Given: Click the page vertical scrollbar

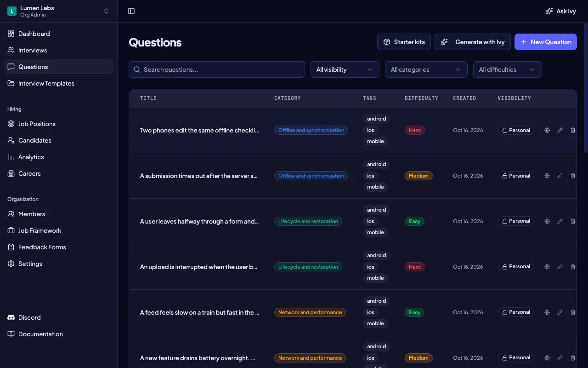Looking at the screenshot, I should 586,87.
